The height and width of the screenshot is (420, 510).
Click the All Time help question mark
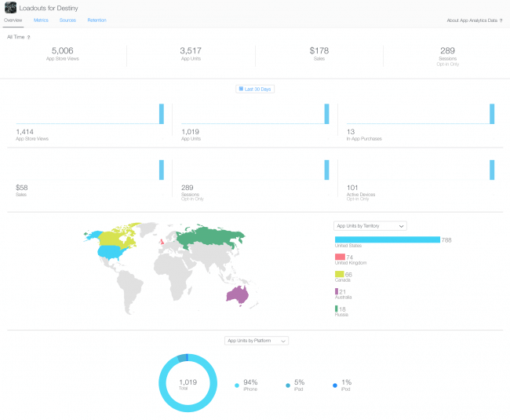28,38
